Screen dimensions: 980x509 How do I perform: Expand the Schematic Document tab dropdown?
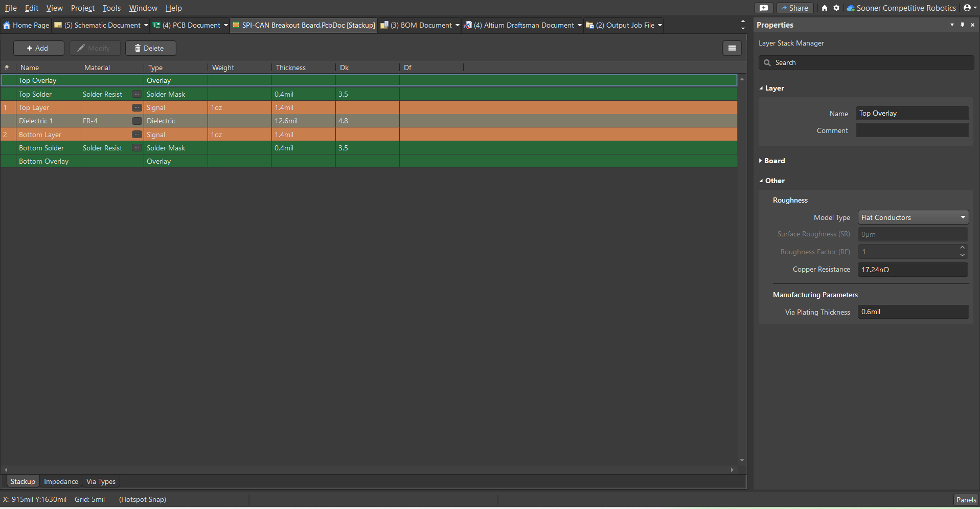146,25
